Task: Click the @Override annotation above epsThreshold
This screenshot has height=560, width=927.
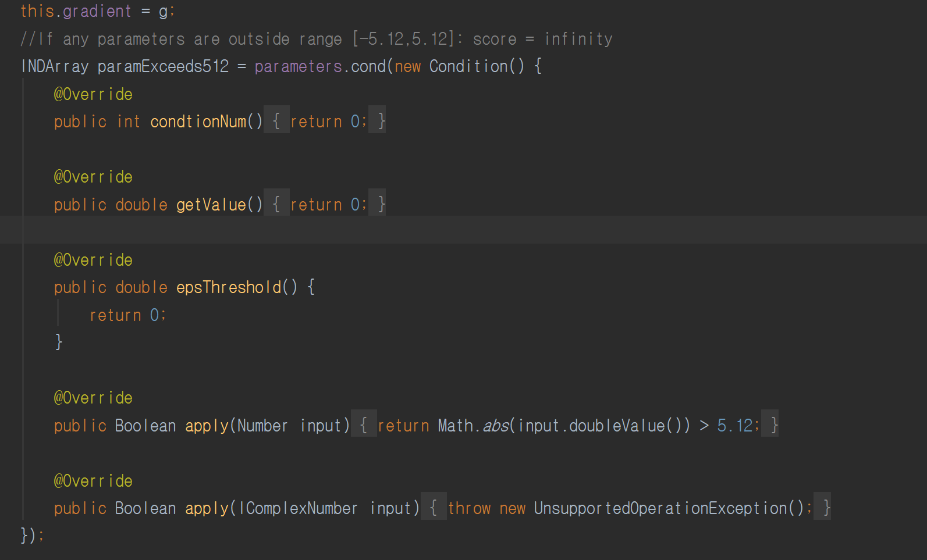Action: (x=93, y=260)
